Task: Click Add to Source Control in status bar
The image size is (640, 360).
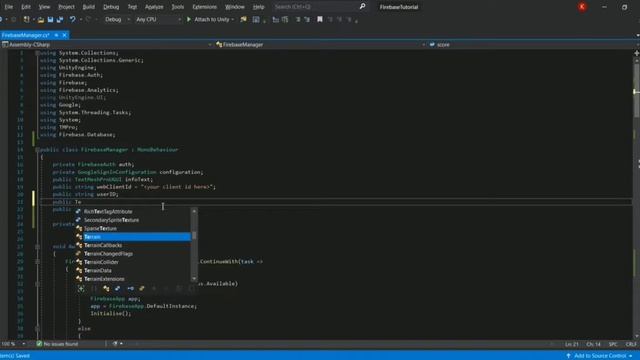Action: (599, 356)
